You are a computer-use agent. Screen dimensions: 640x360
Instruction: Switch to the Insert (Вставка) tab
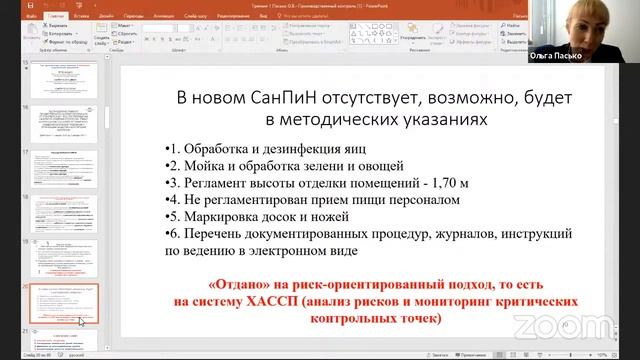pos(82,16)
